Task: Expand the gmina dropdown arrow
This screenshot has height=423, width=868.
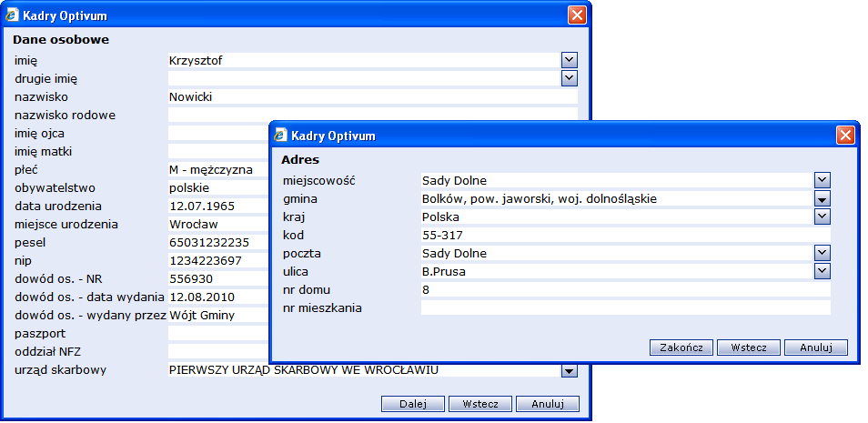Action: tap(823, 198)
